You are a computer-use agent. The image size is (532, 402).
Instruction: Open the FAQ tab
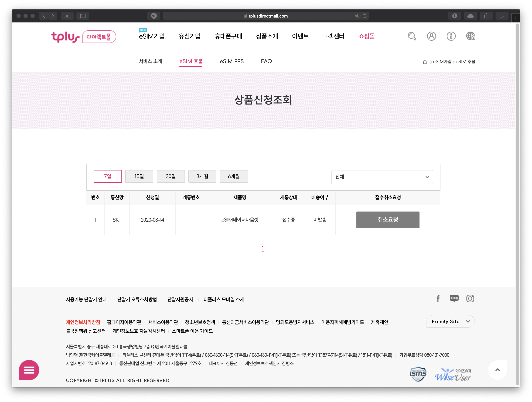[x=266, y=61]
